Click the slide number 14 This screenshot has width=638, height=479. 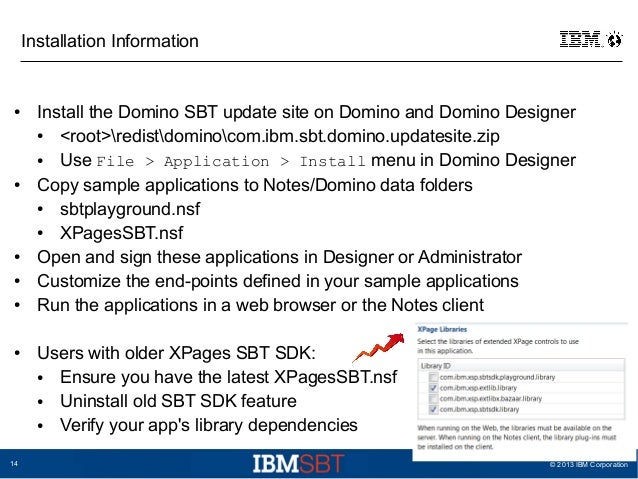coord(14,464)
